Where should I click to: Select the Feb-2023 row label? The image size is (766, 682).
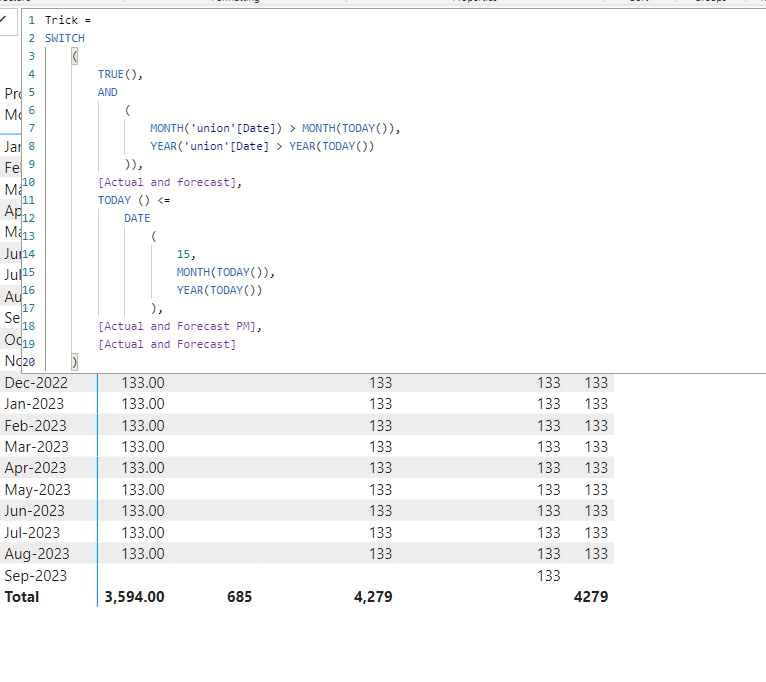pos(35,426)
